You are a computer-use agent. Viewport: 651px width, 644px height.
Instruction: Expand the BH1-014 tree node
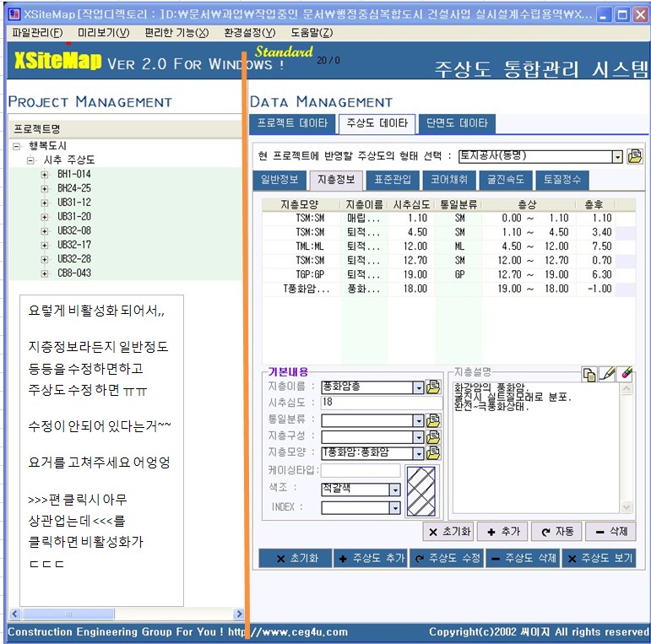click(45, 175)
